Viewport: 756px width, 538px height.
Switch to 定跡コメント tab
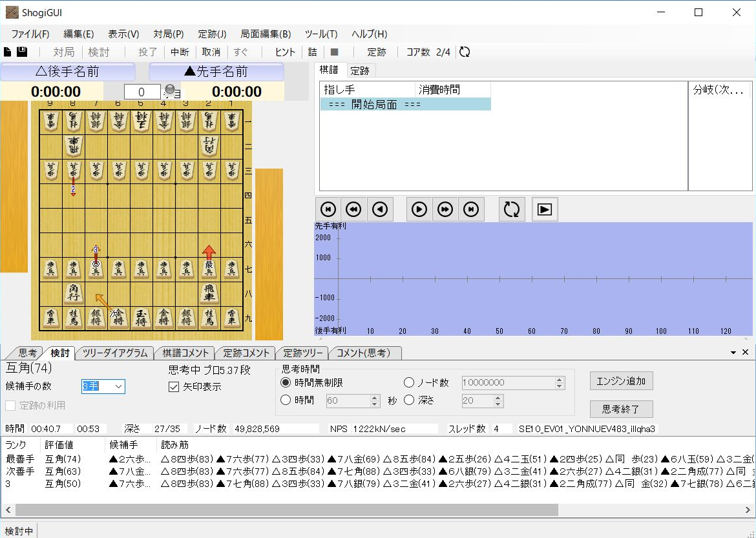(246, 353)
